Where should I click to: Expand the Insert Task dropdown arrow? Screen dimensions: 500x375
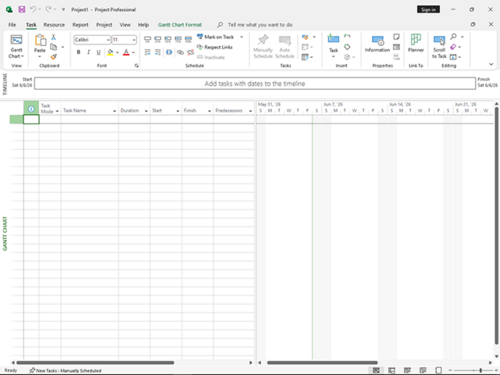coord(333,56)
